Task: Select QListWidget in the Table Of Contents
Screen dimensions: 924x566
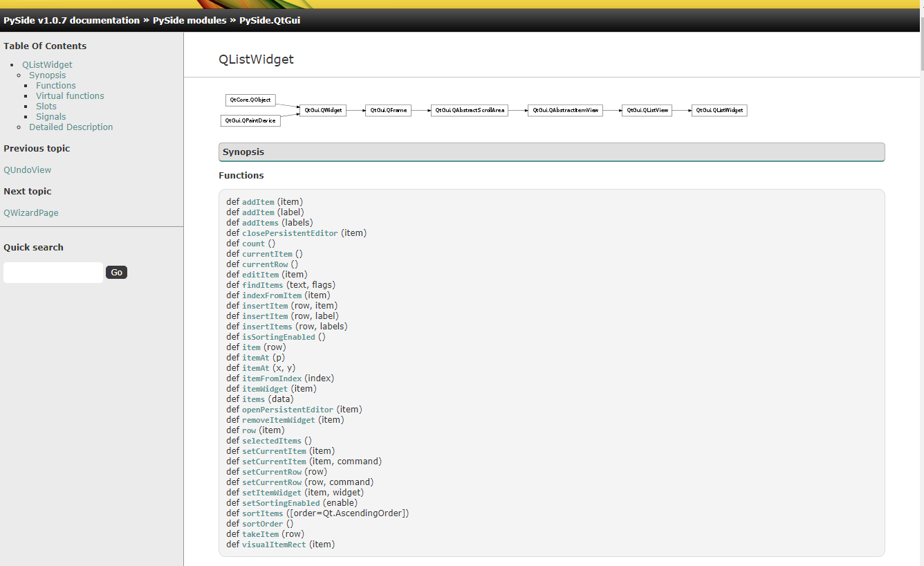Action: point(46,64)
